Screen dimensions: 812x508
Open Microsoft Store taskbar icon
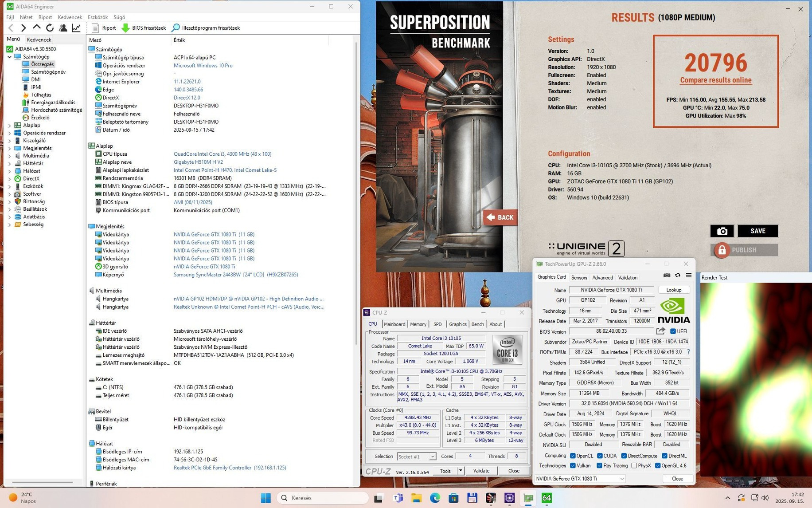(453, 498)
